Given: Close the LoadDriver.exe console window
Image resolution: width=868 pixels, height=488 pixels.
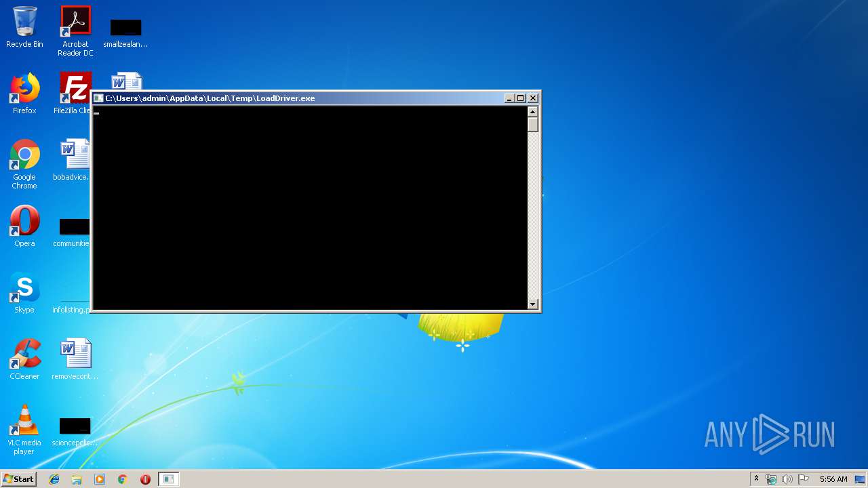Looking at the screenshot, I should point(533,98).
